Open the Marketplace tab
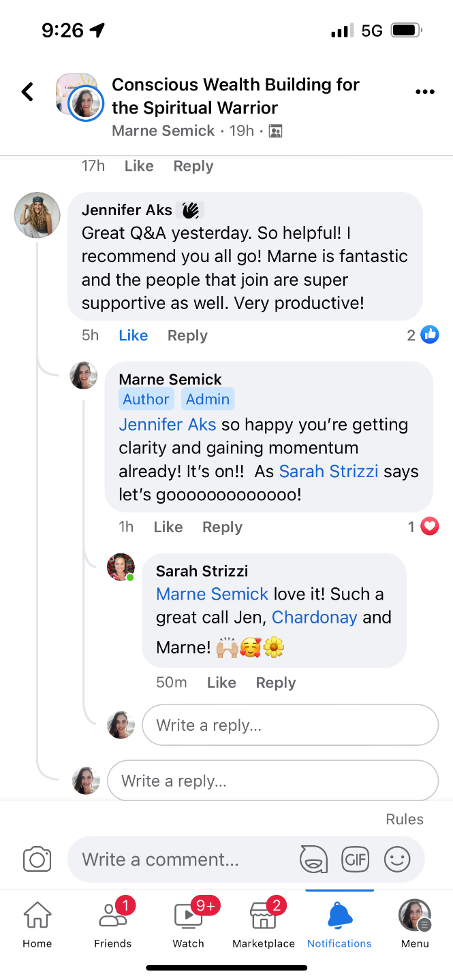This screenshot has width=453, height=980. (264, 924)
